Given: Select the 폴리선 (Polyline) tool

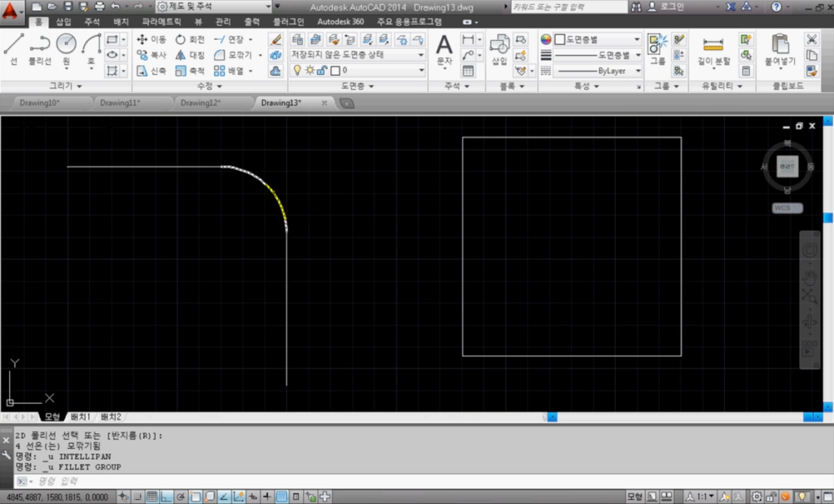Looking at the screenshot, I should 40,50.
